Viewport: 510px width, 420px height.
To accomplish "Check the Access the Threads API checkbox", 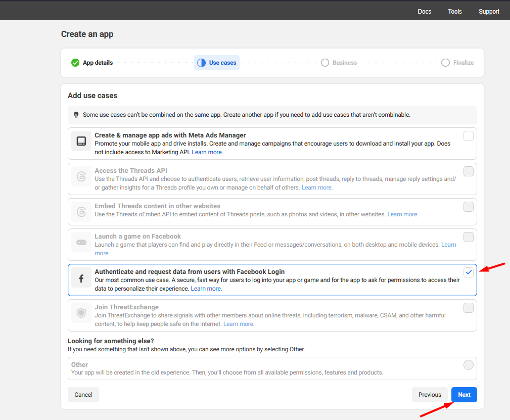I will [x=469, y=171].
